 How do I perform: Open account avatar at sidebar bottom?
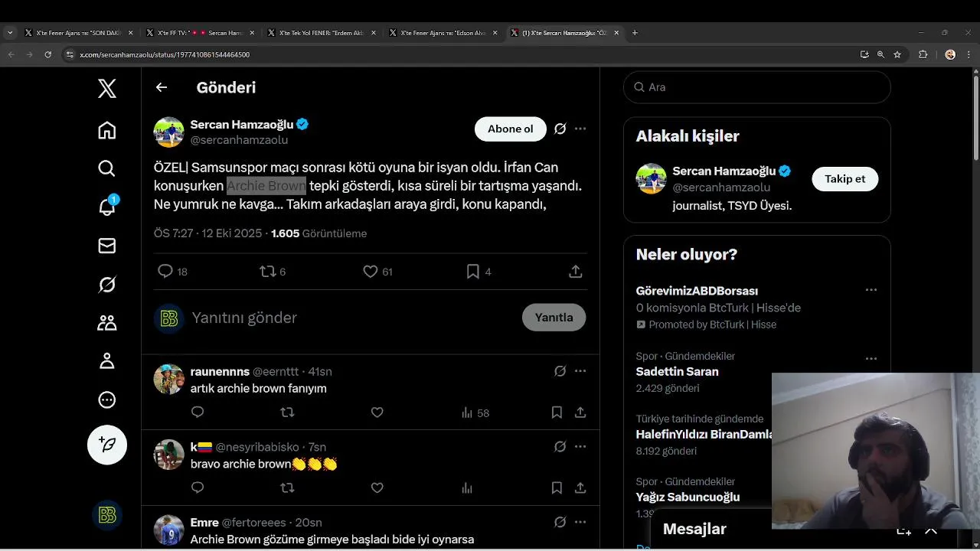coord(107,516)
